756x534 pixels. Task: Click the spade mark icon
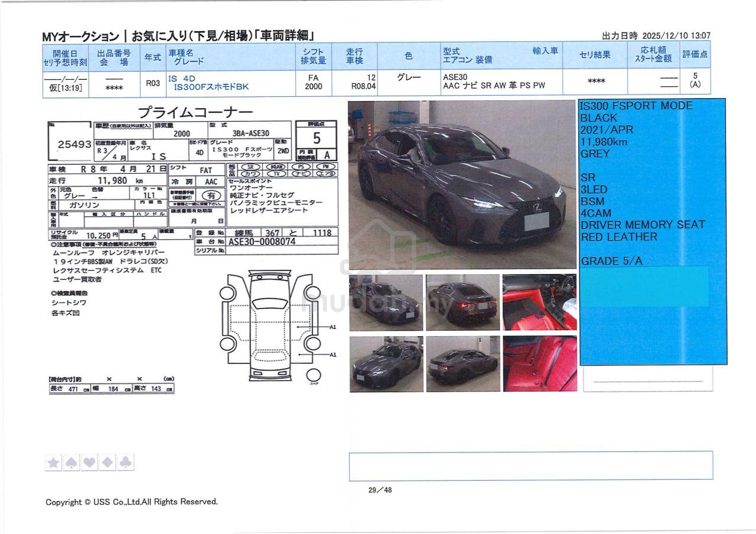[71, 463]
